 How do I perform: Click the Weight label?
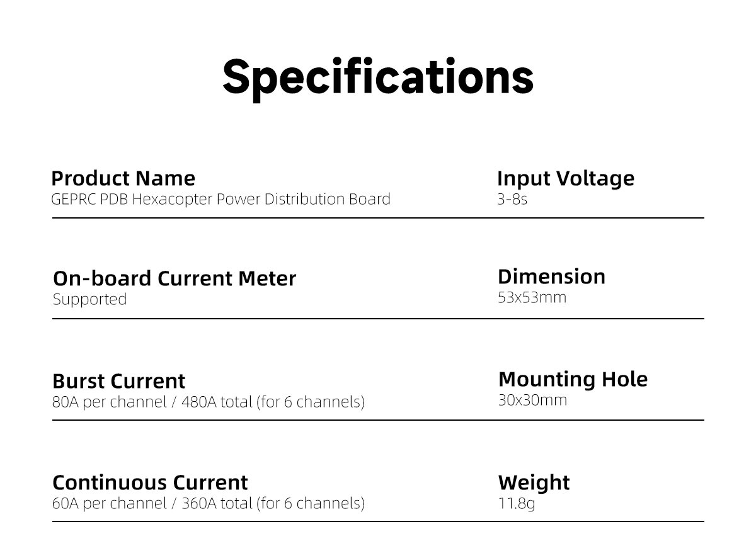click(534, 482)
